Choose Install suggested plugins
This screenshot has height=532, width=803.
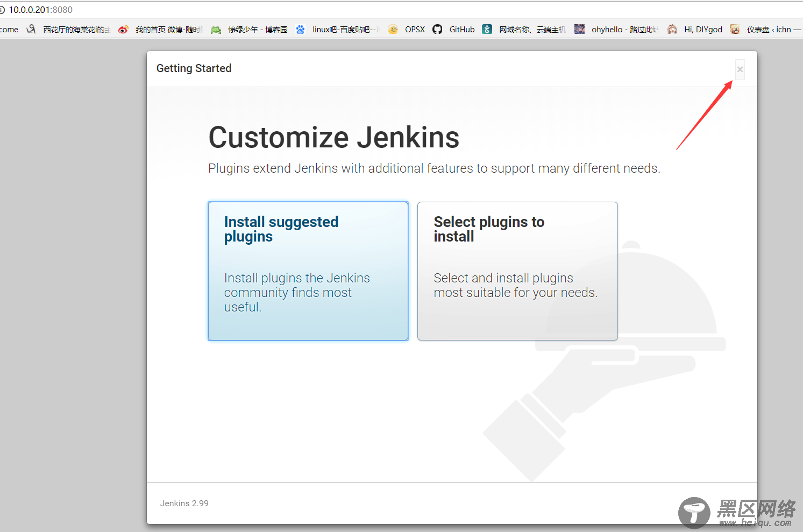point(308,271)
